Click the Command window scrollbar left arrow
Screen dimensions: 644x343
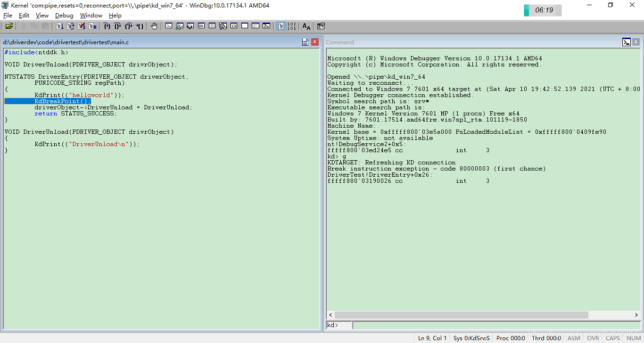click(x=330, y=315)
